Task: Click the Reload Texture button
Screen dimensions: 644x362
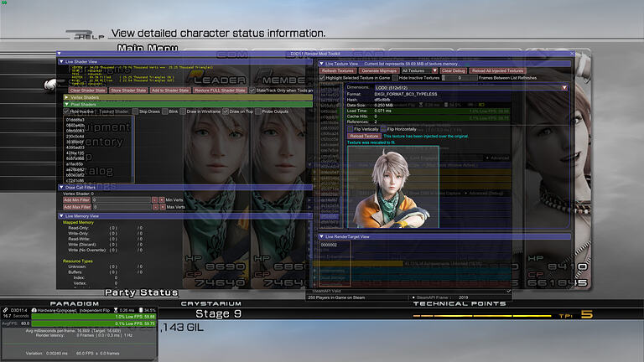Action: tap(364, 135)
